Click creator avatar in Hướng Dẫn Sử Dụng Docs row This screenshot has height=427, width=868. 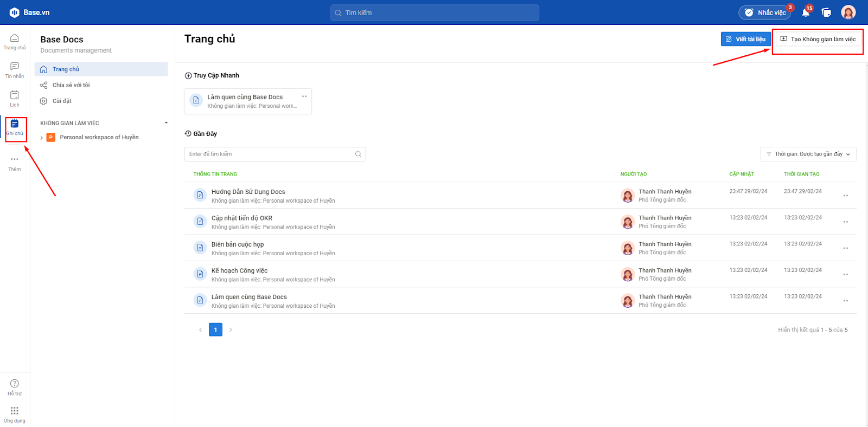coord(628,196)
